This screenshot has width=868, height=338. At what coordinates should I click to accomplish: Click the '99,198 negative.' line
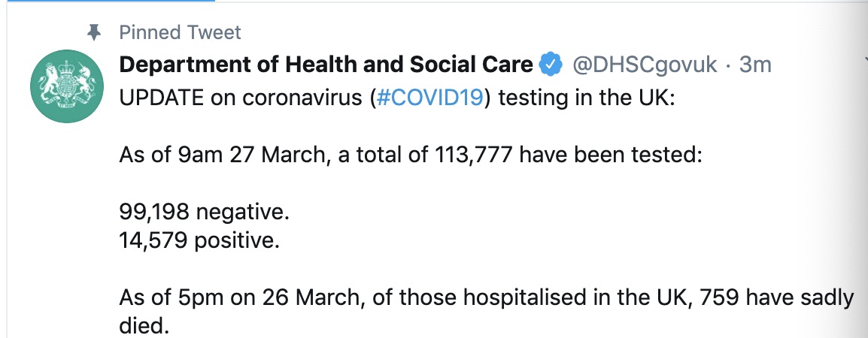tap(205, 212)
